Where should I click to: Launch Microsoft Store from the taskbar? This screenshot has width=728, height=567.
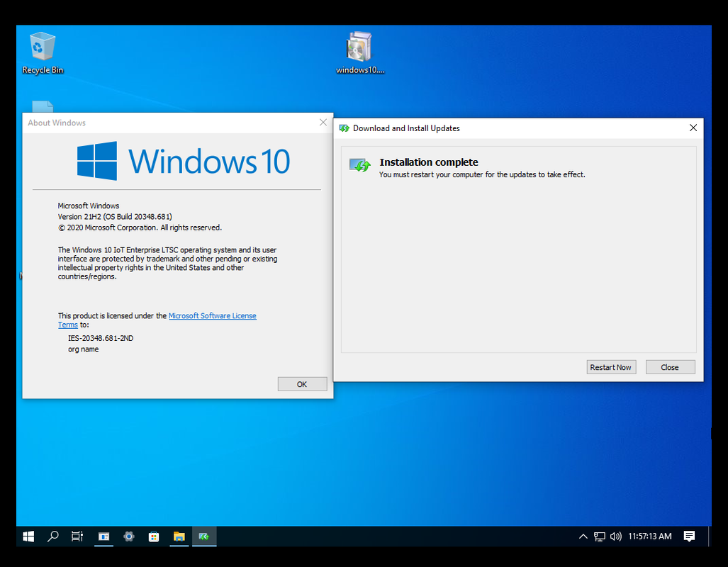point(154,537)
